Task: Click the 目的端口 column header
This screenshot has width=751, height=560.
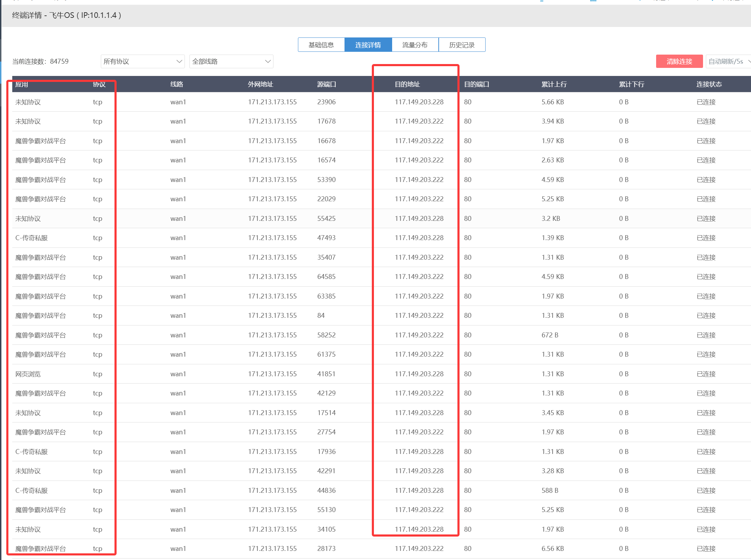Action: tap(477, 84)
